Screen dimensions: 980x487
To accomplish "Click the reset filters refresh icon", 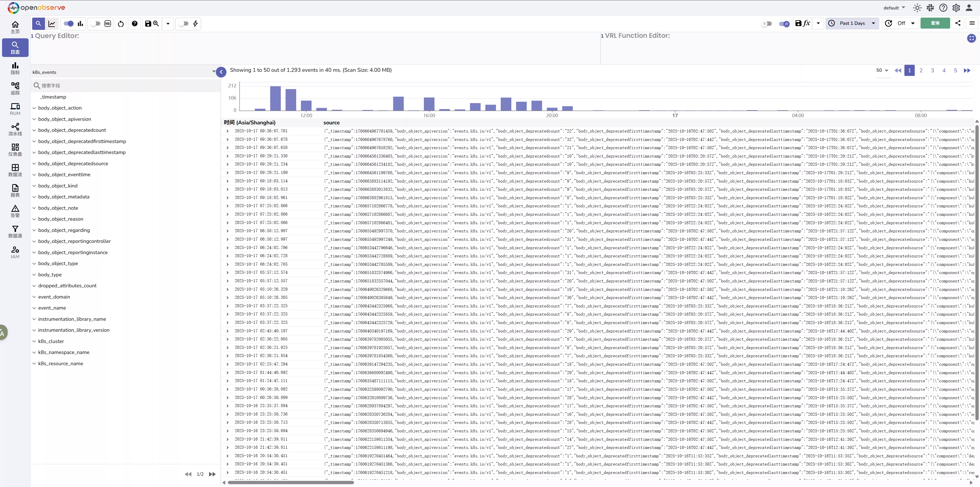I will [121, 23].
